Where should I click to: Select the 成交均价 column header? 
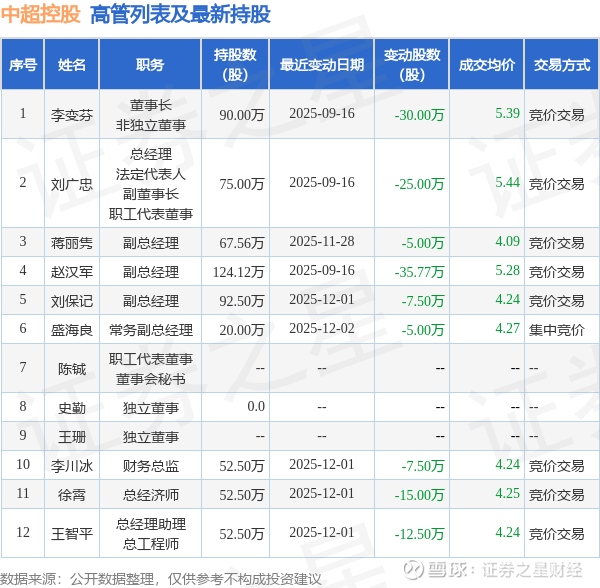tap(486, 64)
